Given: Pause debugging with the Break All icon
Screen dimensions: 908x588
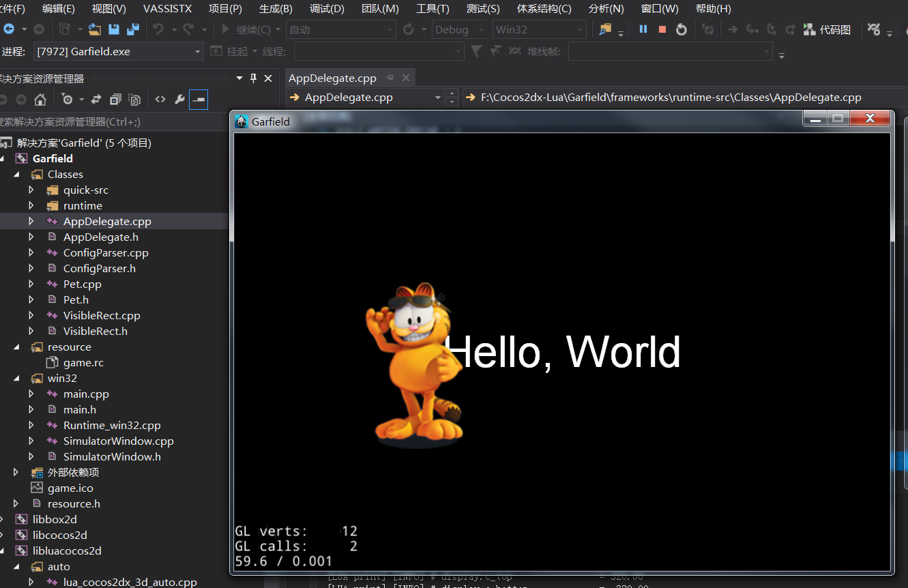Looking at the screenshot, I should click(x=643, y=29).
